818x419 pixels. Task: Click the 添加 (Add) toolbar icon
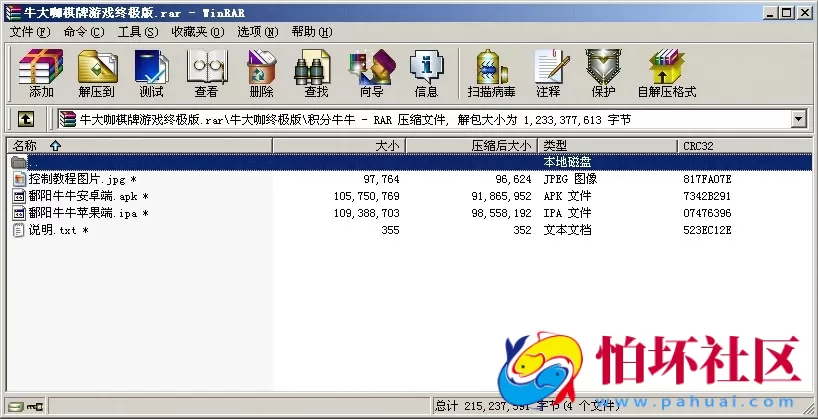pos(41,73)
